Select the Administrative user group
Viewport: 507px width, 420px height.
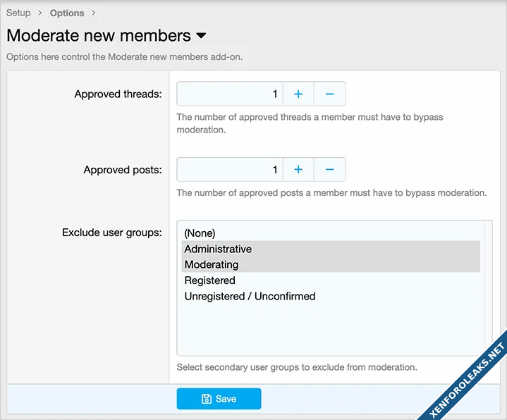click(218, 249)
